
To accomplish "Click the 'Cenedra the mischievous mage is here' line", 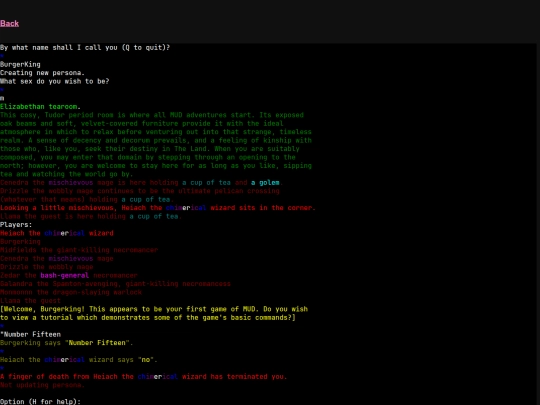I will [x=142, y=183].
